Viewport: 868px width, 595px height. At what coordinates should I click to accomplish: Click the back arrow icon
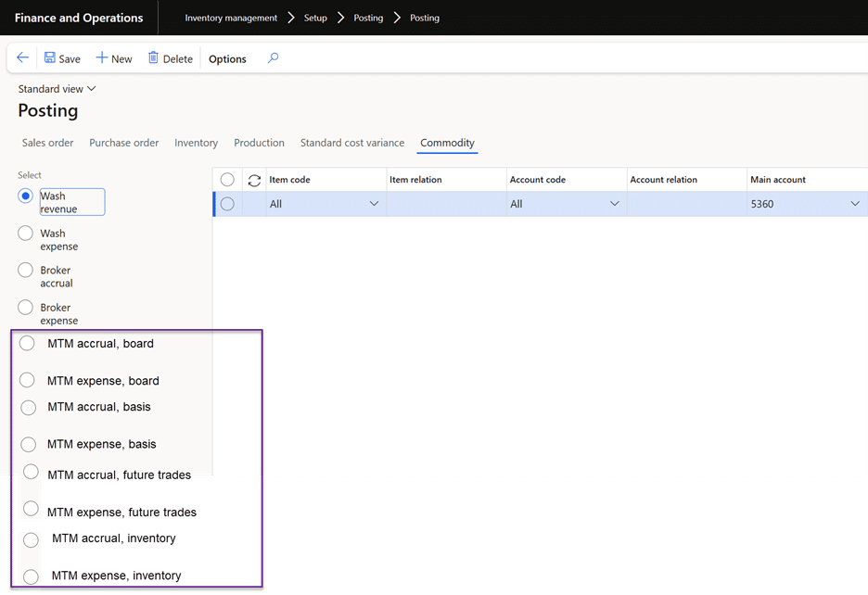coord(23,58)
